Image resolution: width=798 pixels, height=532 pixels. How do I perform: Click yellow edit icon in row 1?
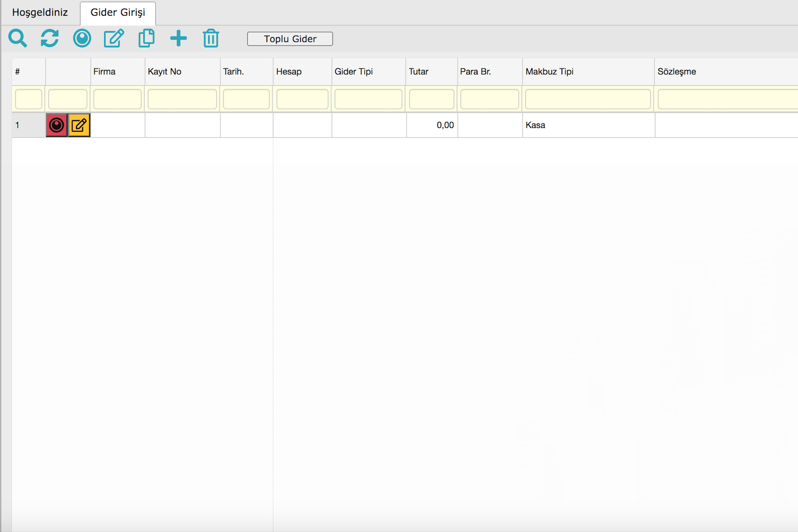point(79,125)
